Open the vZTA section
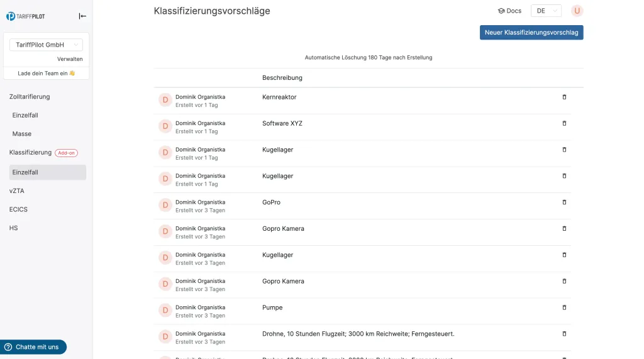 (x=17, y=191)
